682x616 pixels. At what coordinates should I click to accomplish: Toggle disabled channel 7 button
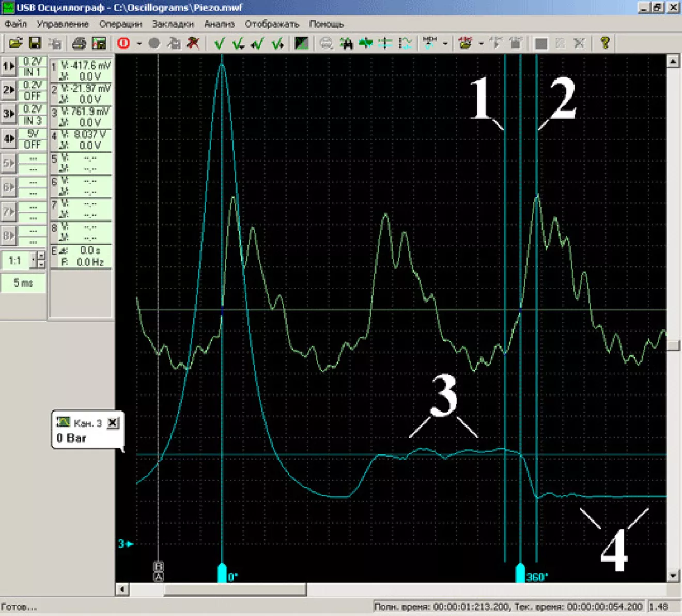pos(8,211)
